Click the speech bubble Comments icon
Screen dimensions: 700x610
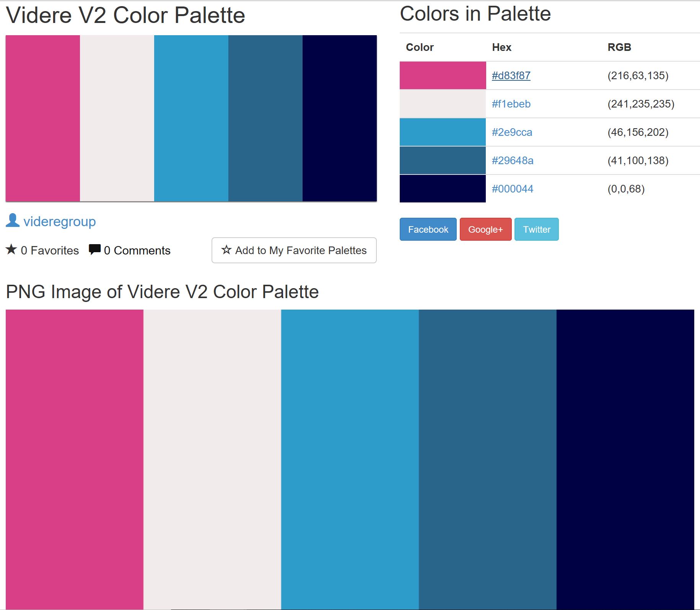pyautogui.click(x=94, y=250)
